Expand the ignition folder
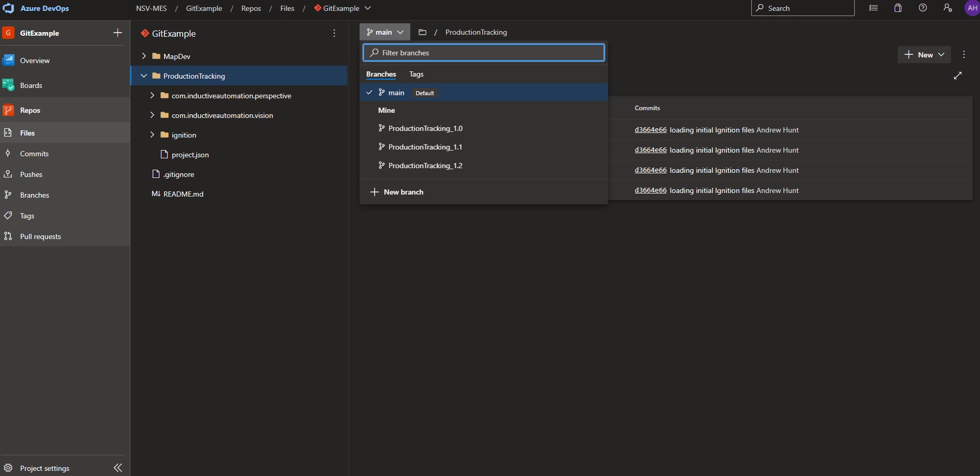Screen dimensions: 980x476 tap(152, 135)
